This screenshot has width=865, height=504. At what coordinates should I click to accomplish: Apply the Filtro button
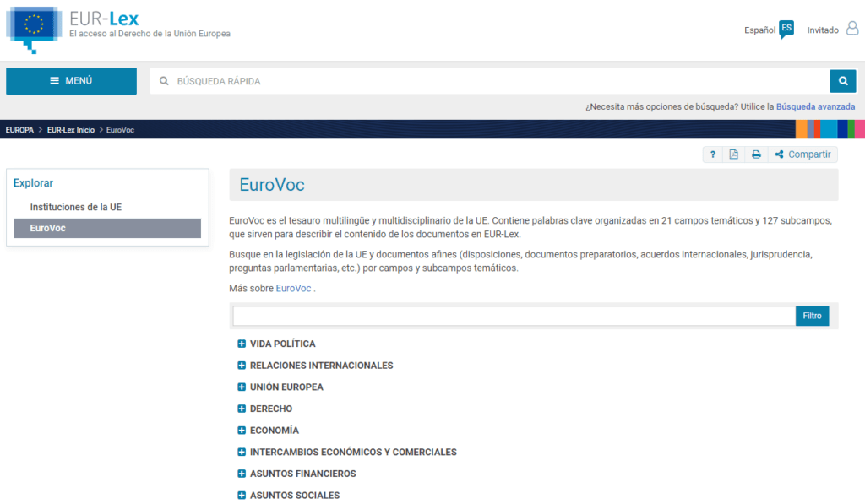[812, 316]
